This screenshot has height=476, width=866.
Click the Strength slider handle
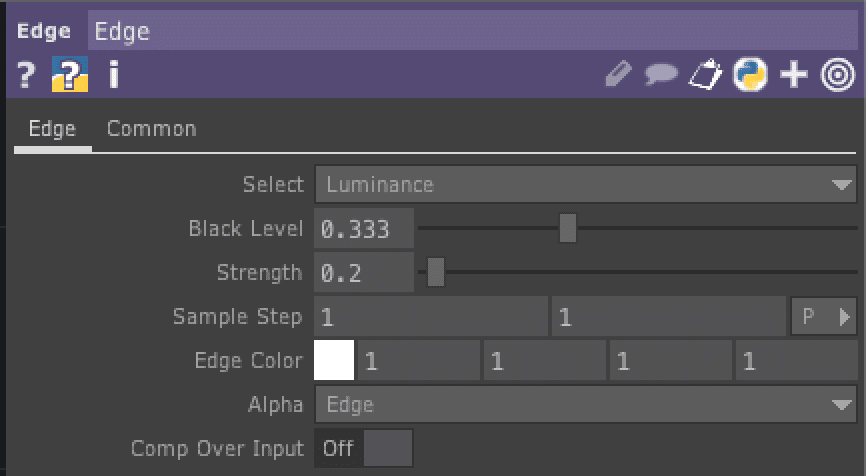[436, 273]
